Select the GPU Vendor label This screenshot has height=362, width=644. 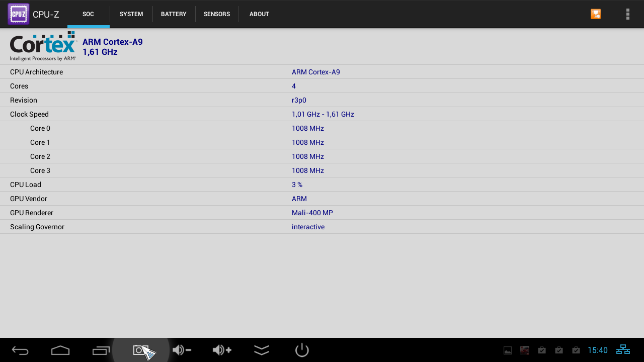point(29,199)
